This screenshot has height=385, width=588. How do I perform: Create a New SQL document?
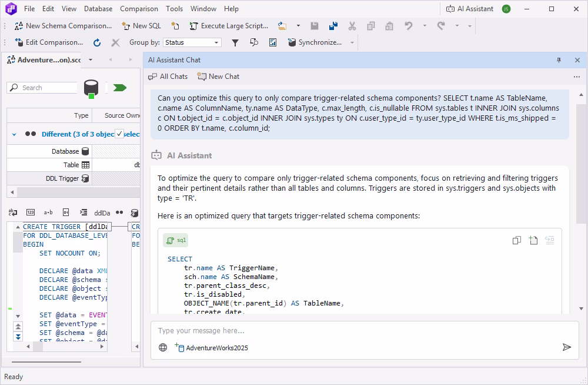click(141, 26)
